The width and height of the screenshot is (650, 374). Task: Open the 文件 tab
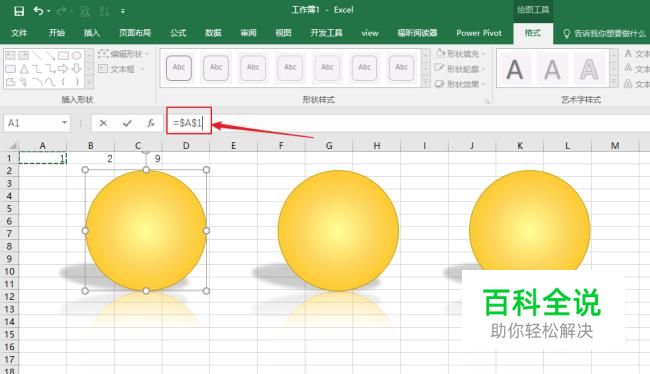coord(19,33)
